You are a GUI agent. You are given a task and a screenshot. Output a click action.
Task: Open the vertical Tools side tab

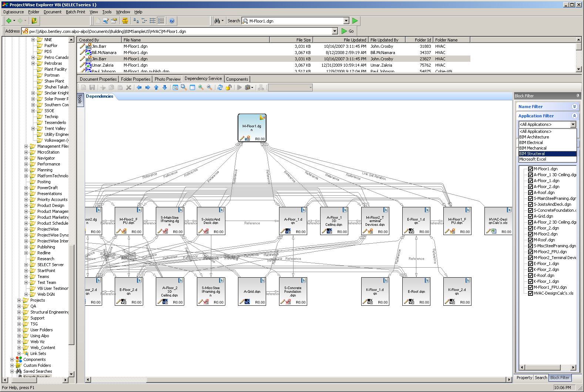click(x=80, y=99)
